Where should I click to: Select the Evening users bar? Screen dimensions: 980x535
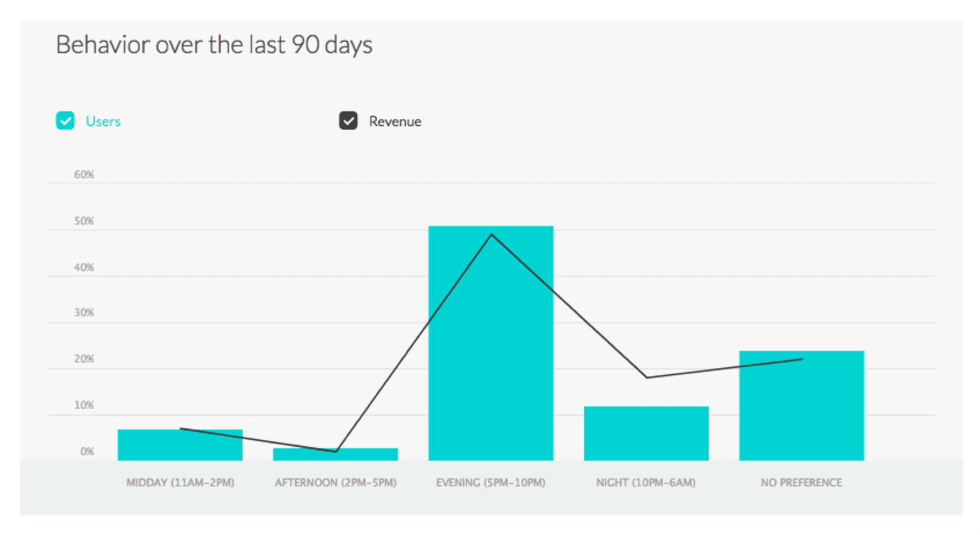(x=491, y=343)
